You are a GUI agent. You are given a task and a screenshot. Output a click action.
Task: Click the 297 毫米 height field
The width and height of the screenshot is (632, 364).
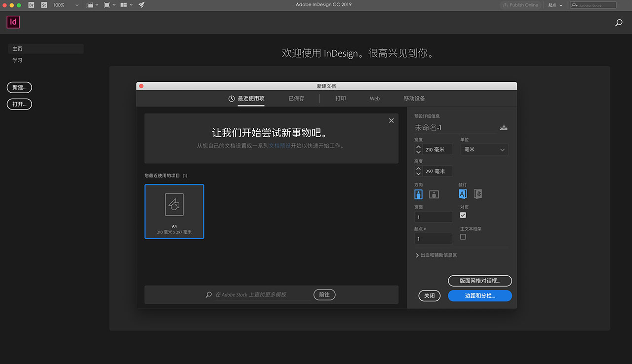pos(438,171)
